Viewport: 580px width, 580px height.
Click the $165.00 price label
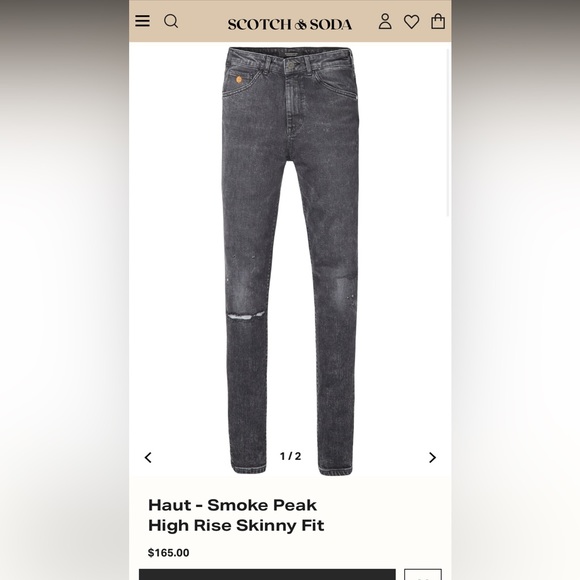pos(168,553)
